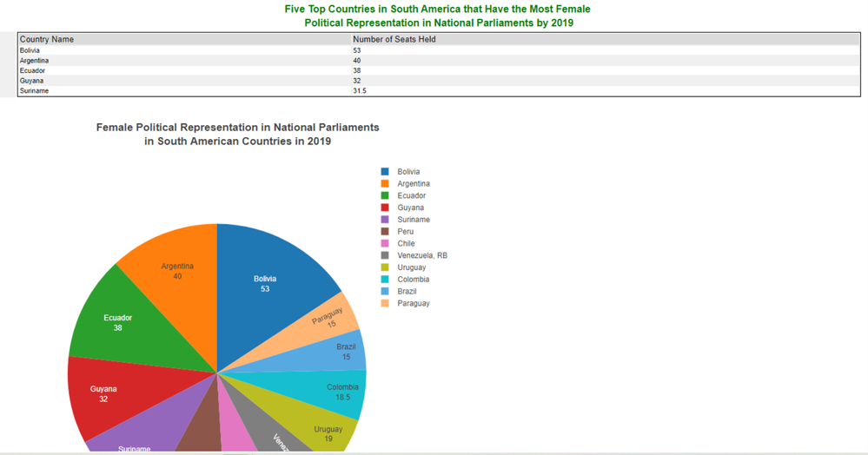
Task: Click Brazil legend label text
Action: click(407, 291)
